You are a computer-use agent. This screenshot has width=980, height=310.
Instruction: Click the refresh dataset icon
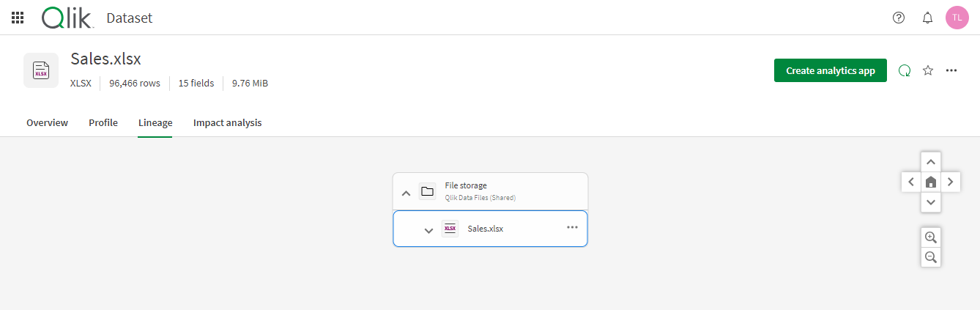tap(905, 70)
